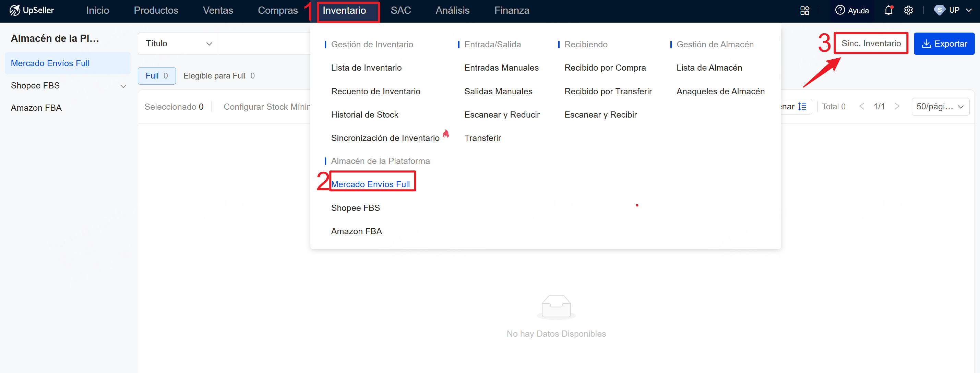Open Mercado Envíos Full in the dropdown menu
980x373 pixels.
point(370,184)
